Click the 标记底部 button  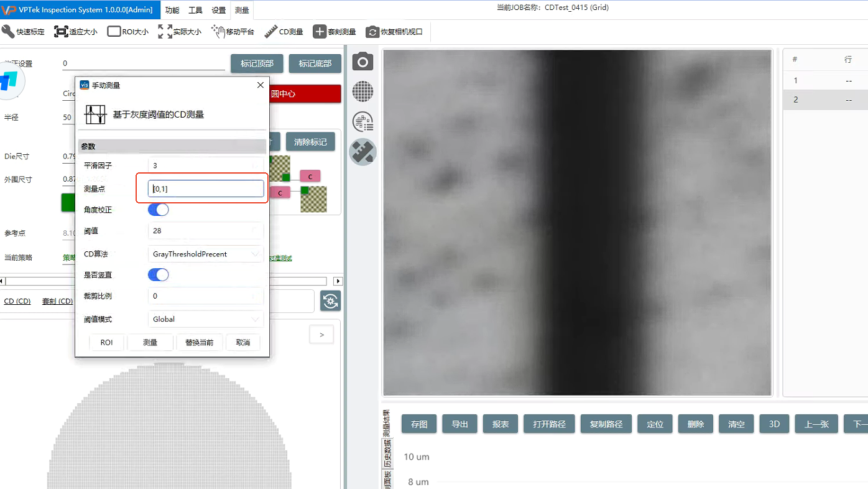pos(315,63)
